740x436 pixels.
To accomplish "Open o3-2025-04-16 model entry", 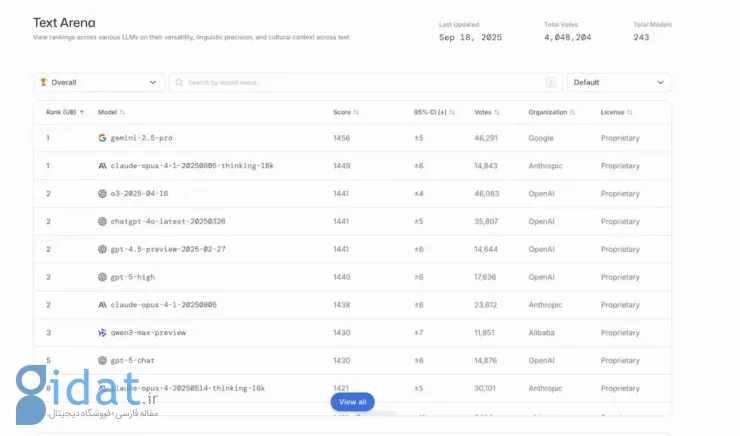I will tap(139, 193).
